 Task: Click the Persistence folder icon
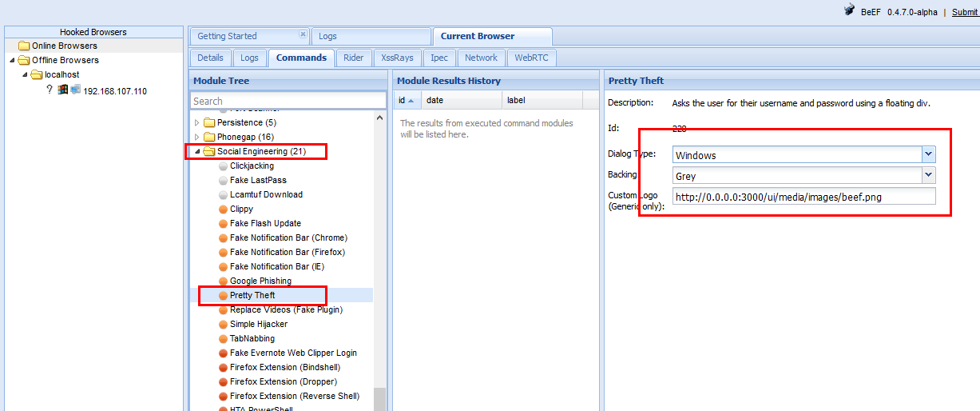209,122
